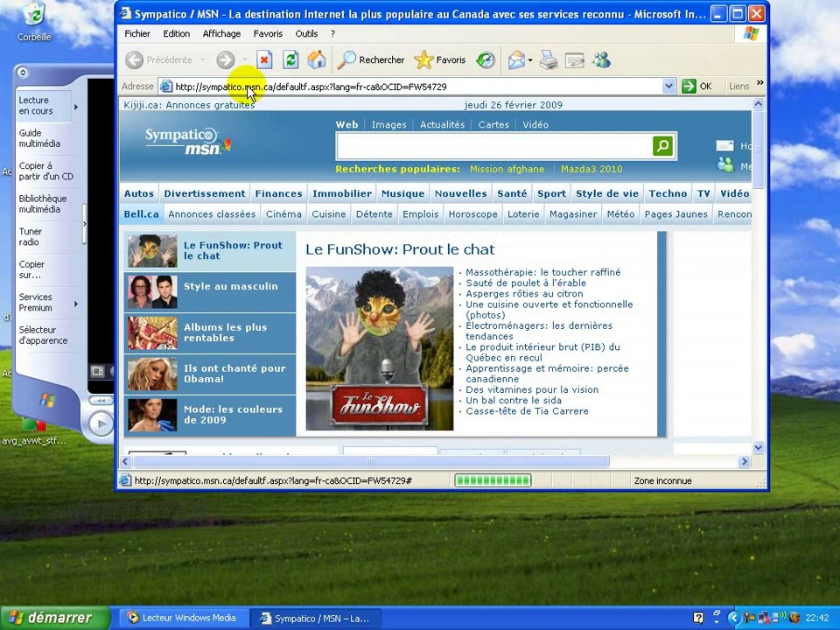This screenshot has width=840, height=630.
Task: Switch to Lecteur Windows Media taskbar button
Action: pos(183,618)
